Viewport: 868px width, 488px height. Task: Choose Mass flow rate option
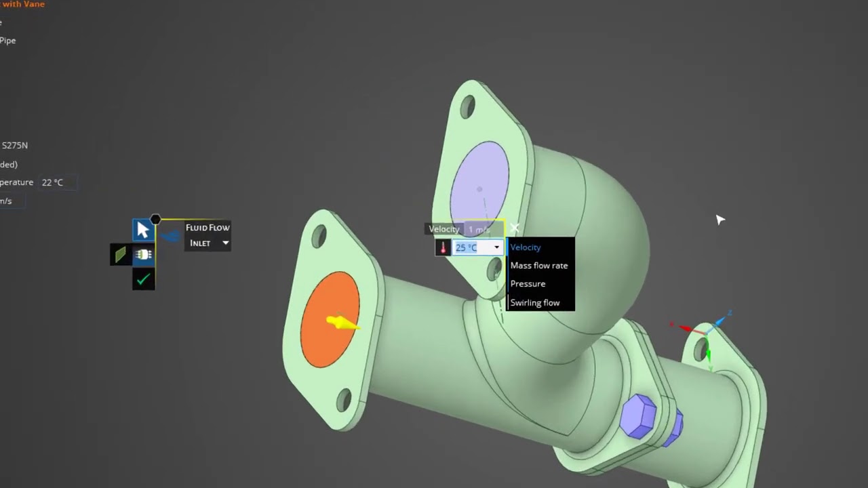coord(540,266)
